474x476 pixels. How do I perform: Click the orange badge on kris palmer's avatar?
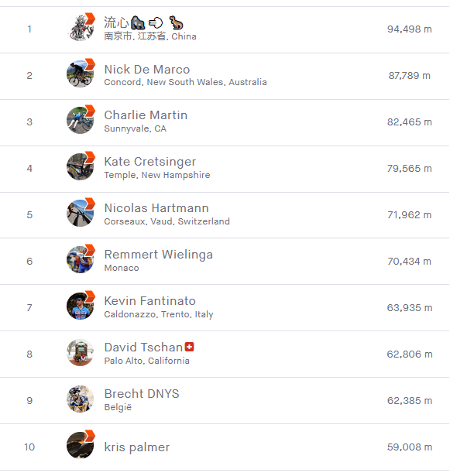point(90,436)
